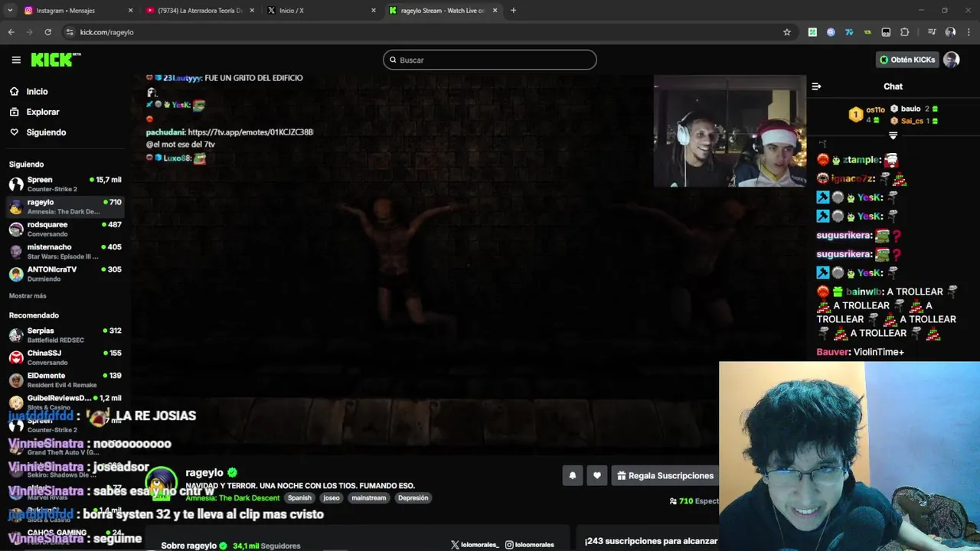
Task: Open recommended channel Serpias
Action: pos(65,334)
